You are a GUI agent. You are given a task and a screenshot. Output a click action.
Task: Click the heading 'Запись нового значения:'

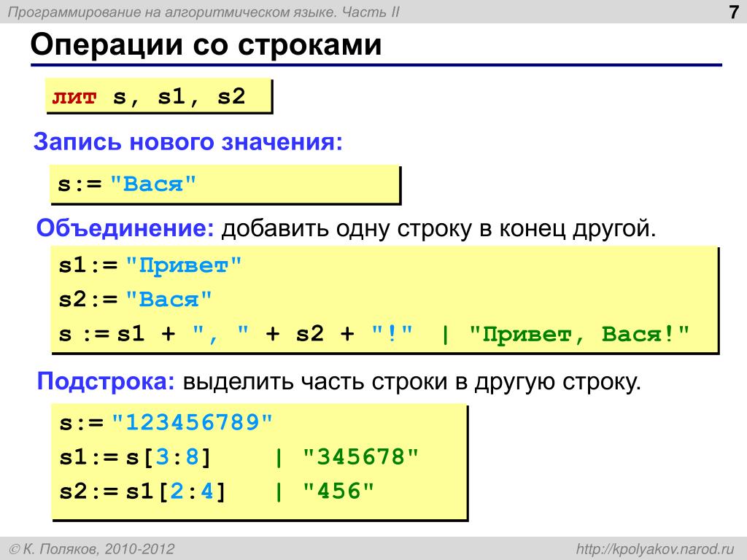(188, 142)
